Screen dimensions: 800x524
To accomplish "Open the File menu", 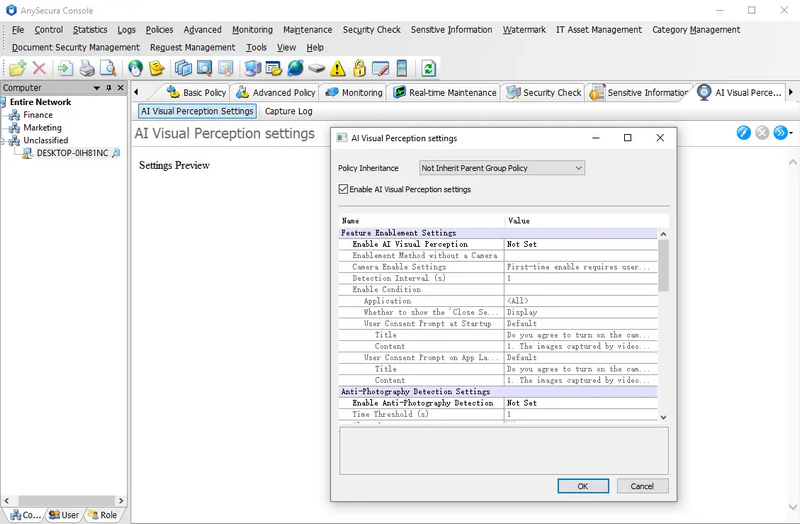I will tap(18, 30).
